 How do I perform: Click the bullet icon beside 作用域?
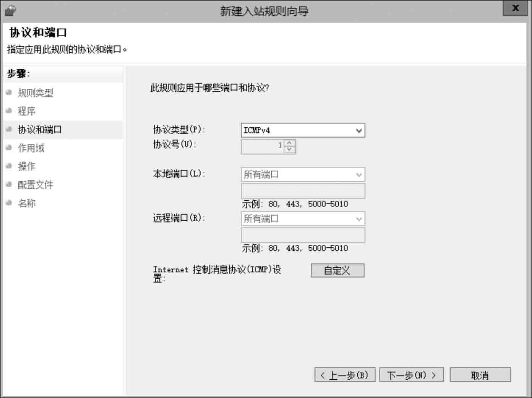pyautogui.click(x=9, y=147)
